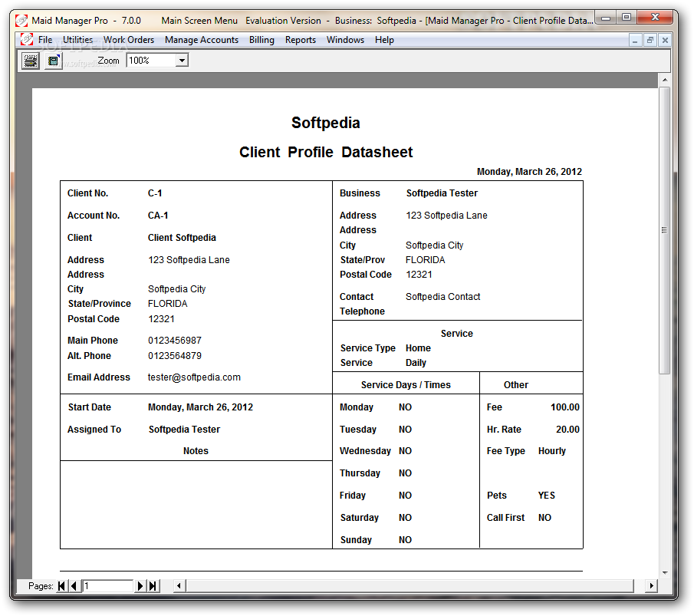Viewport: 694px width, 616px height.
Task: Click service value 'Daily'
Action: click(416, 363)
